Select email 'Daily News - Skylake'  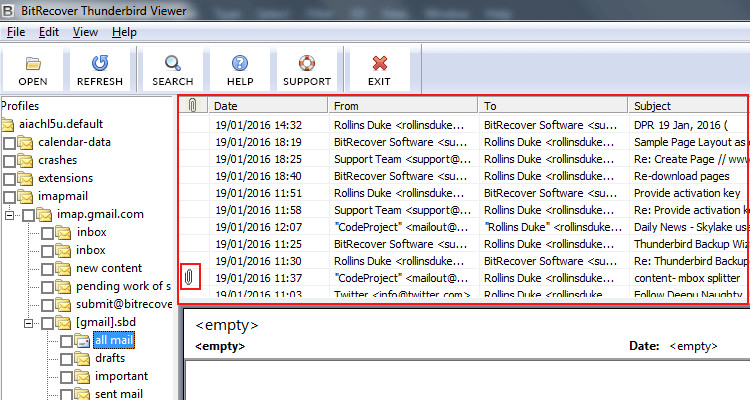(463, 227)
